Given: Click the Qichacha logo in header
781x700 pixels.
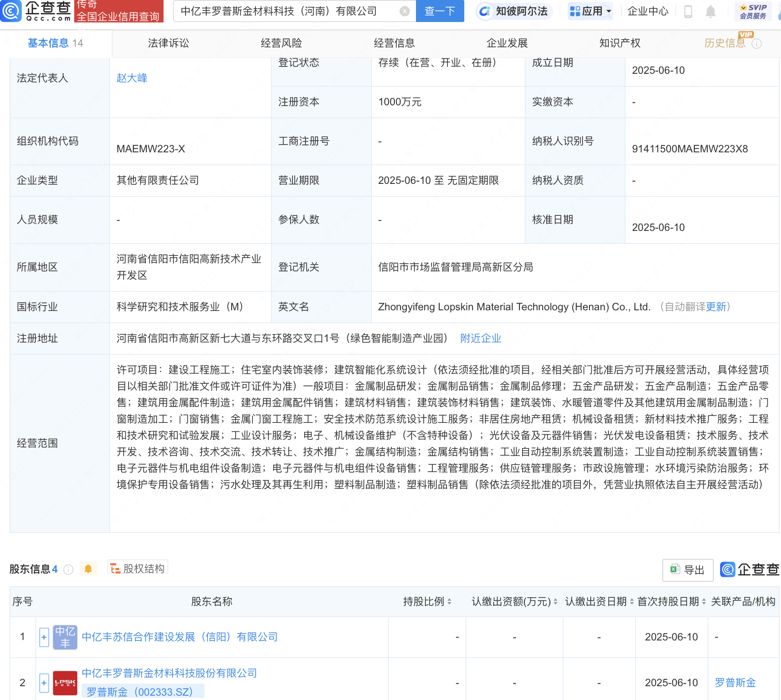Looking at the screenshot, I should (x=36, y=11).
